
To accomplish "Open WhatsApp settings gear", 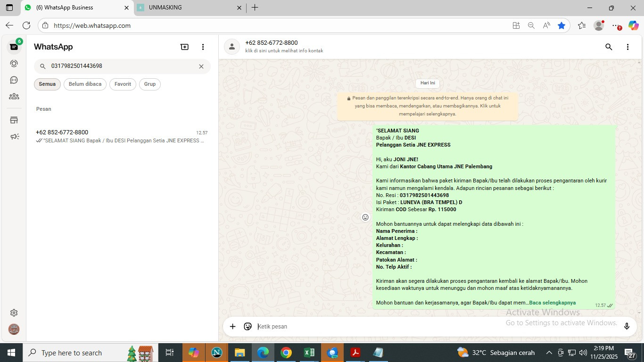I will pyautogui.click(x=14, y=313).
